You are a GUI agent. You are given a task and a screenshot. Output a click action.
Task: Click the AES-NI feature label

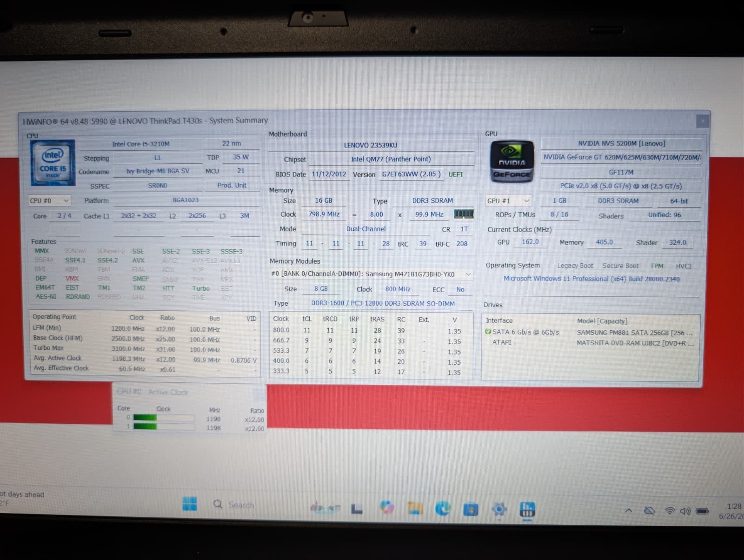tap(46, 296)
